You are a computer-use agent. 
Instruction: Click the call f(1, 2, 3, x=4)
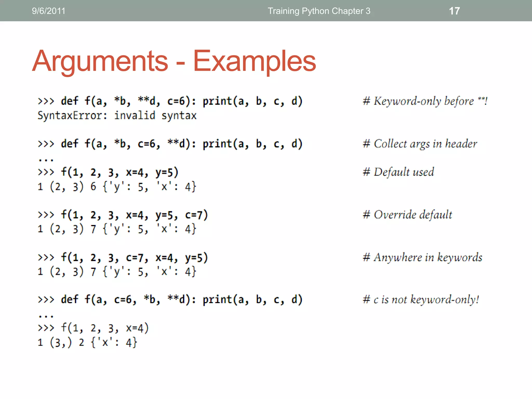click(x=93, y=328)
